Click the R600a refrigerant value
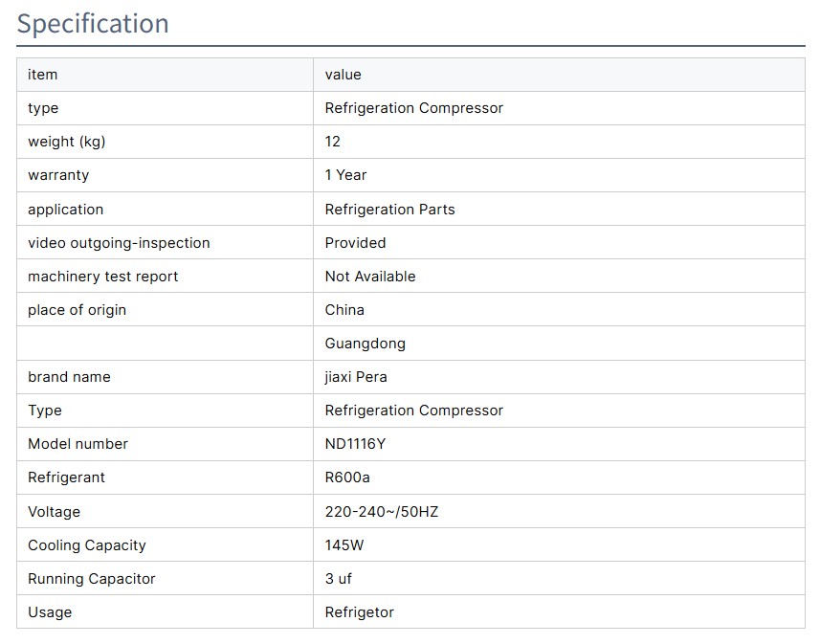Image resolution: width=820 pixels, height=644 pixels. point(347,477)
